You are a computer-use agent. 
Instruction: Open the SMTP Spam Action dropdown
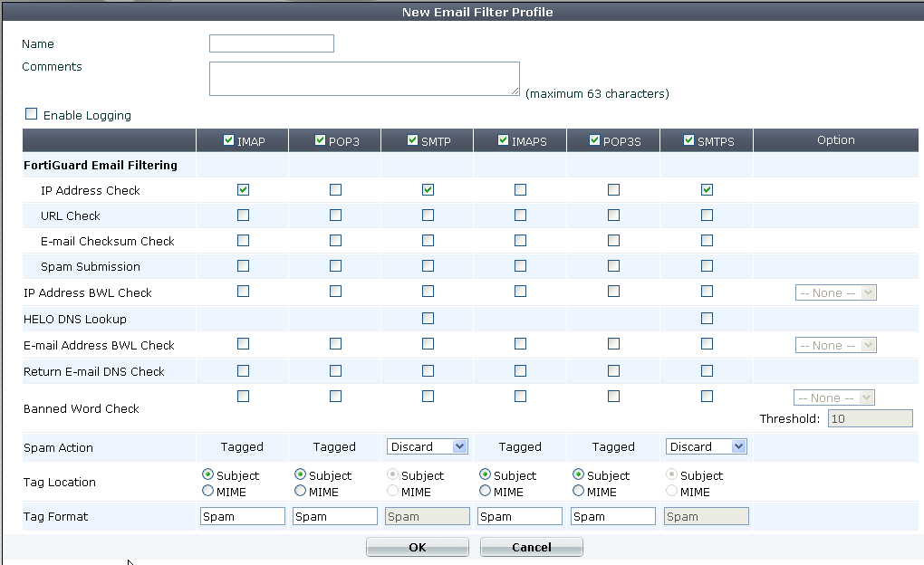point(427,446)
